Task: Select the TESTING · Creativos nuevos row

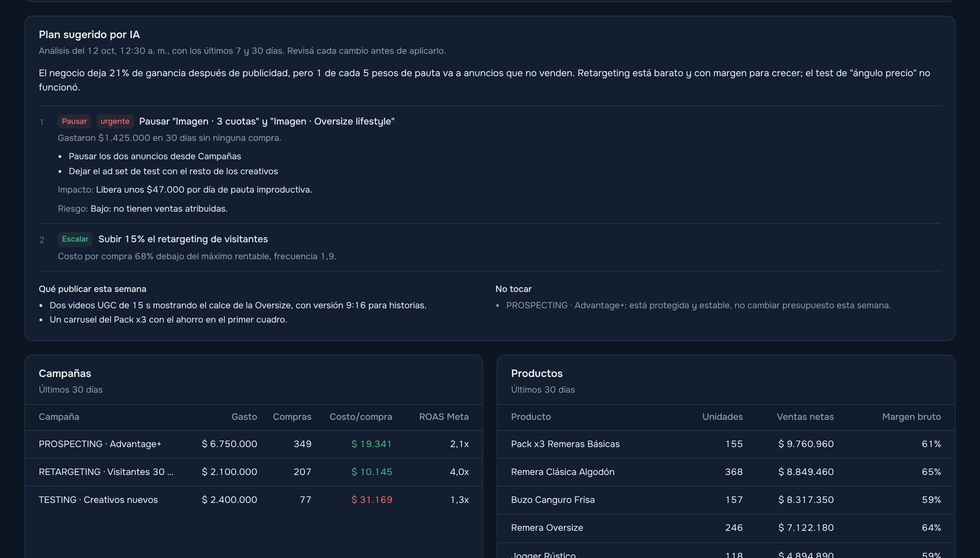Action: pyautogui.click(x=254, y=500)
